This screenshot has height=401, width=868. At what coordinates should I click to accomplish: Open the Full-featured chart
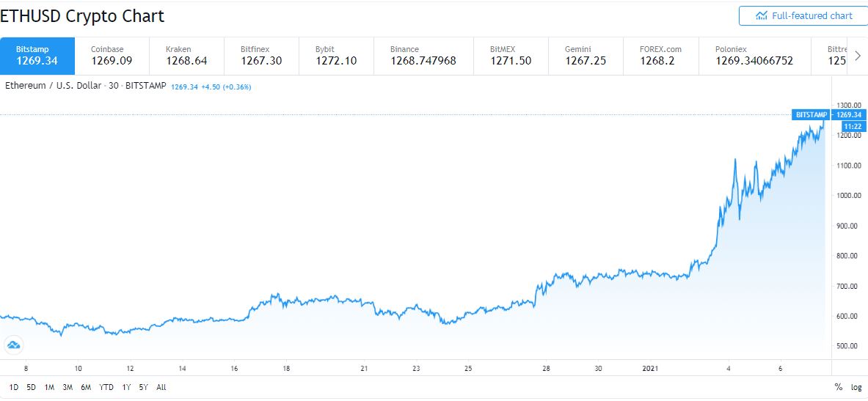[x=803, y=15]
